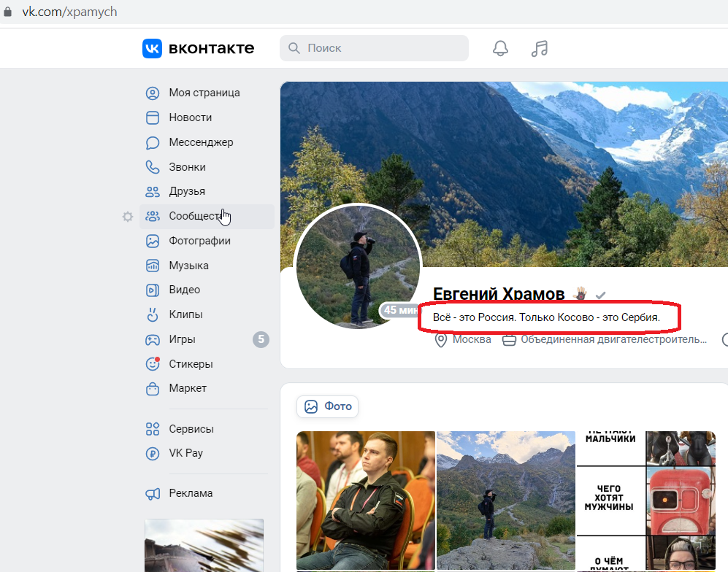This screenshot has height=572, width=728.
Task: Click the ВКОНТАКТЕ wordmark link
Action: click(211, 48)
